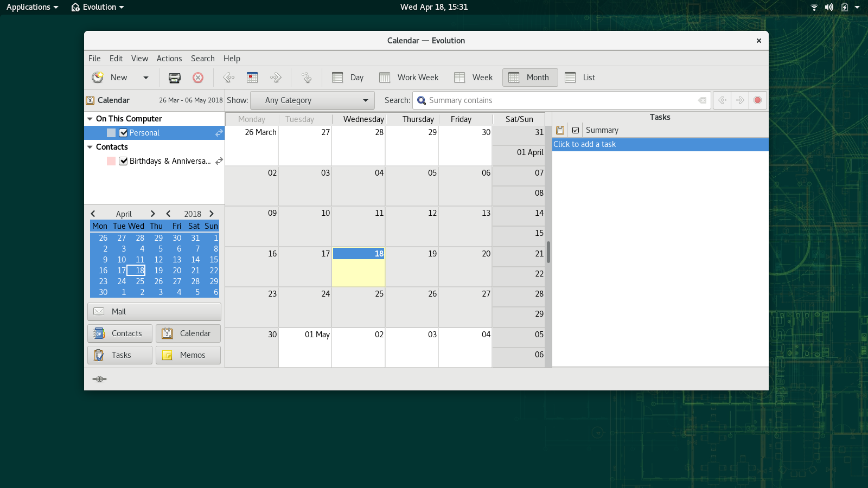Click the Print icon in toolbar

pyautogui.click(x=174, y=78)
